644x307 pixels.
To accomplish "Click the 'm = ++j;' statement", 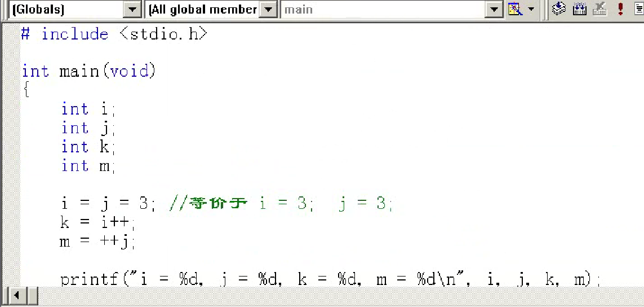I will click(97, 241).
